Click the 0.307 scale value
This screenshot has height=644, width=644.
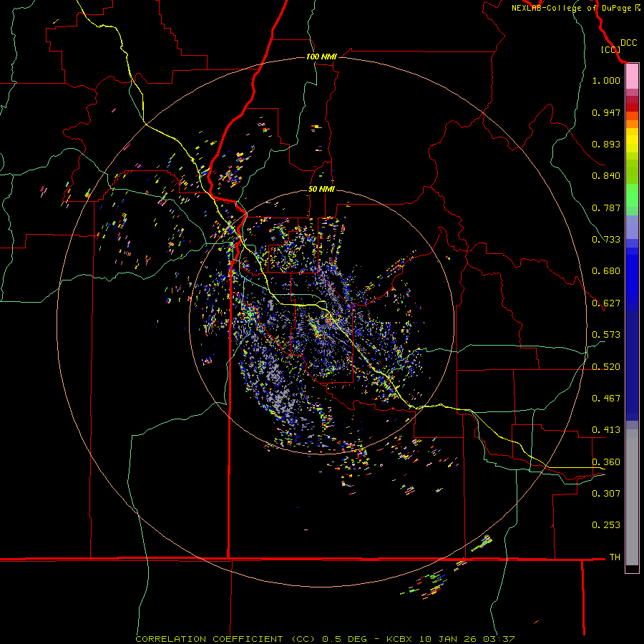606,494
